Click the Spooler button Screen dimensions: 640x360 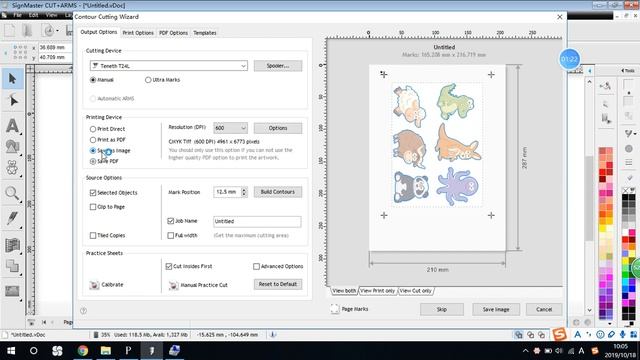278,66
